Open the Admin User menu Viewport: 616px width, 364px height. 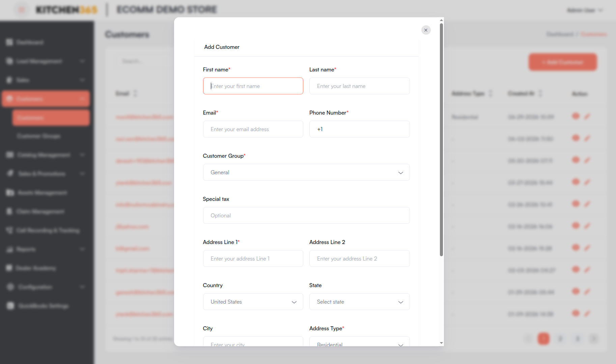pos(585,10)
